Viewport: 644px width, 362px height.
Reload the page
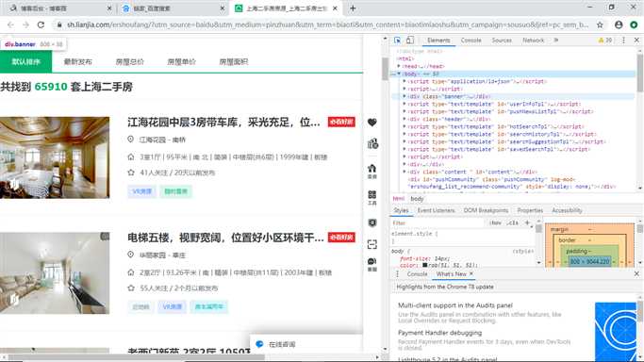tap(41, 25)
